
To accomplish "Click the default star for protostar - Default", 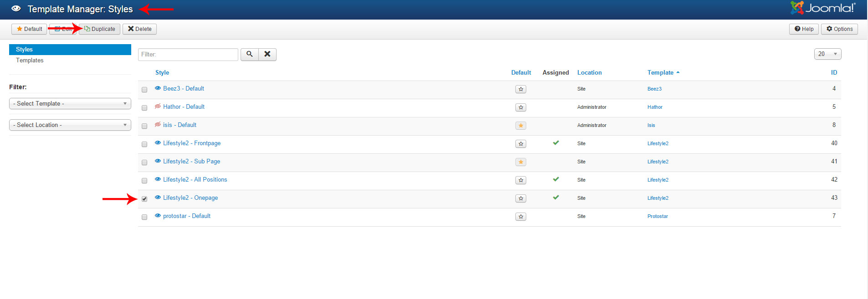I will [521, 217].
